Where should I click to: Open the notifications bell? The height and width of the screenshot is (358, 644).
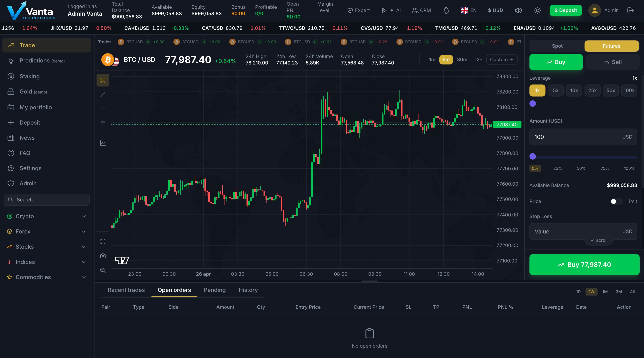(446, 10)
